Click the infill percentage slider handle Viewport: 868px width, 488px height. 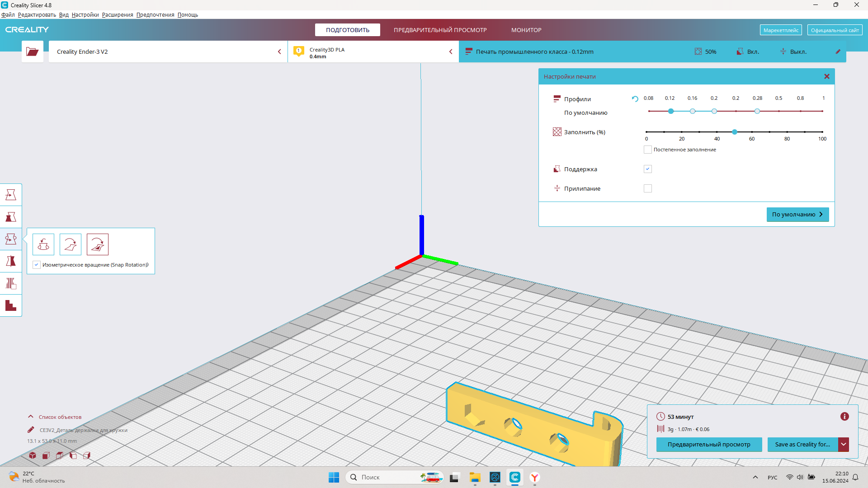(735, 132)
